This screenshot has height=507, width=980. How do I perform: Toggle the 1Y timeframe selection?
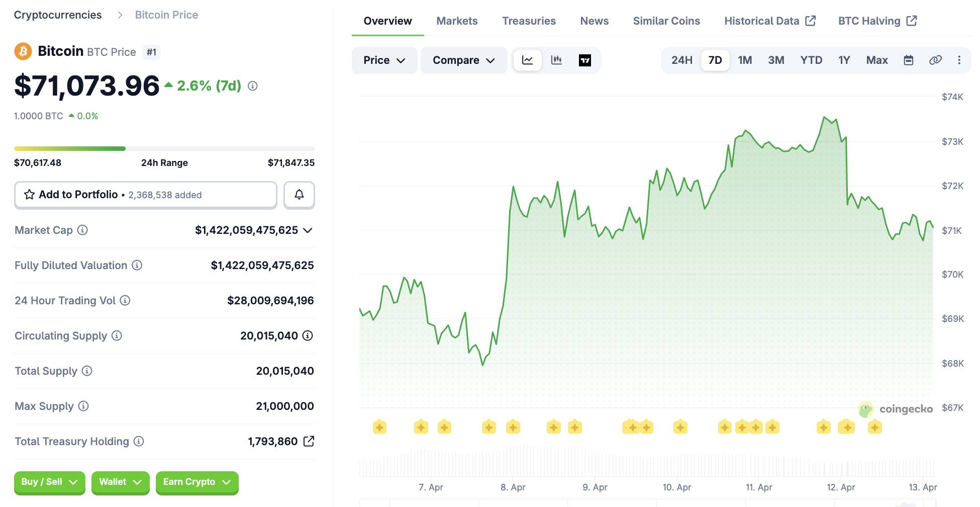pos(844,60)
